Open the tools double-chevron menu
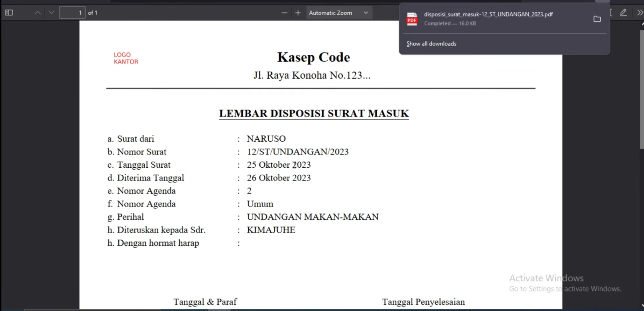The image size is (644, 311). (640, 13)
